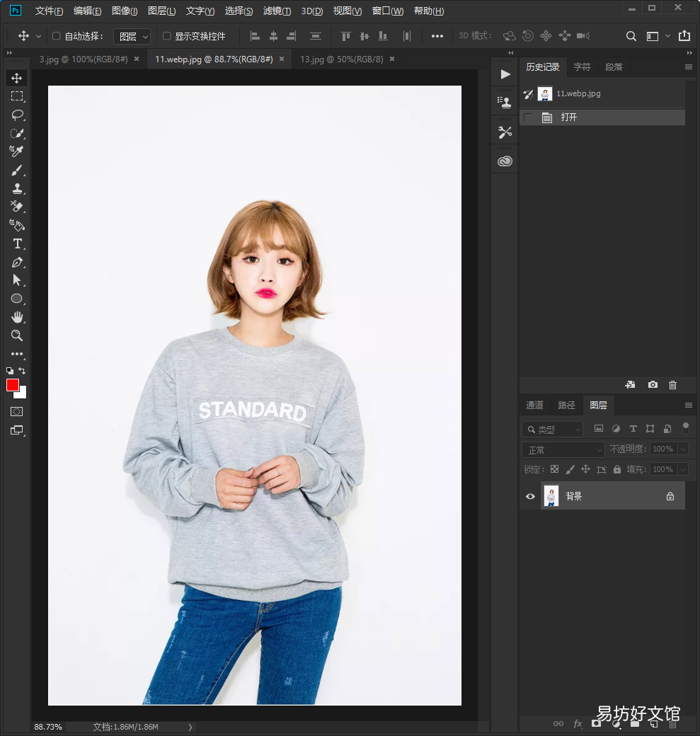This screenshot has height=736, width=700.
Task: Create new snapshot camera icon in History
Action: coord(653,384)
